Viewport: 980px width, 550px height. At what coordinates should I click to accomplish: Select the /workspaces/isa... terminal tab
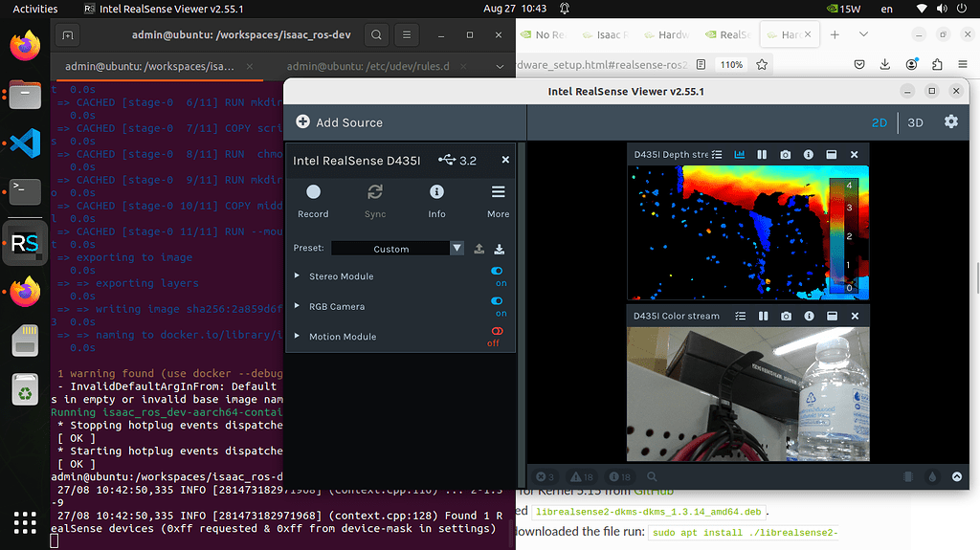(150, 66)
